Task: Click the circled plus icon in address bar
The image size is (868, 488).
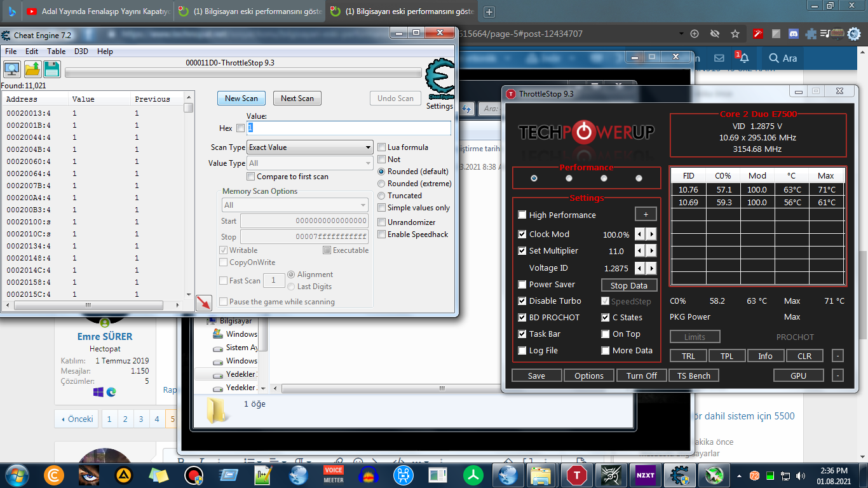Action: pos(695,34)
